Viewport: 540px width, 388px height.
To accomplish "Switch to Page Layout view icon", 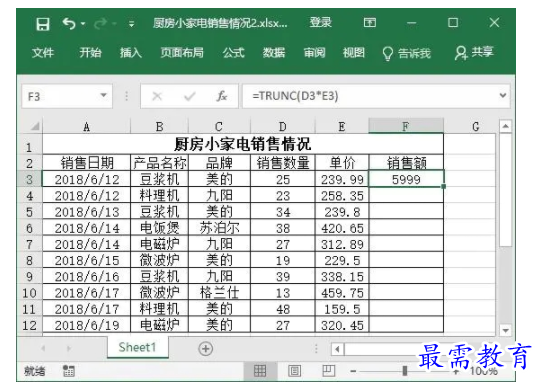I will [x=294, y=371].
